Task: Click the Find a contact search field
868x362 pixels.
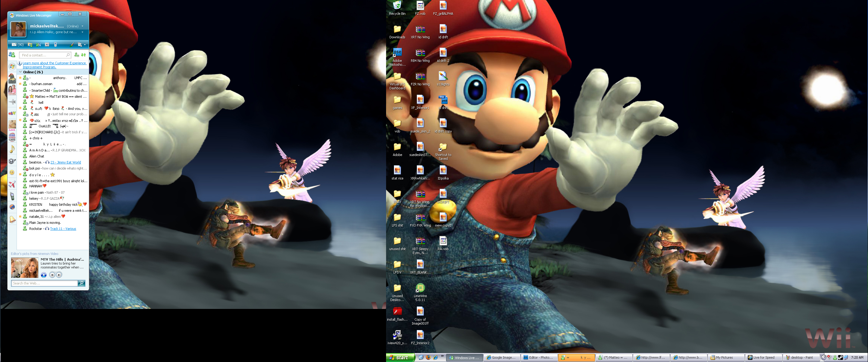Action: coord(43,55)
